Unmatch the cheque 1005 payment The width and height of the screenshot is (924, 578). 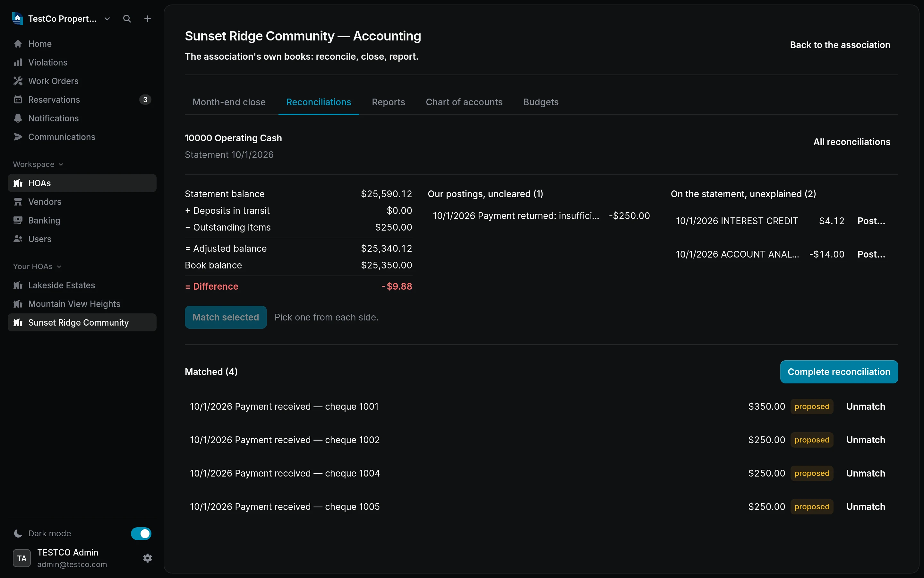866,506
